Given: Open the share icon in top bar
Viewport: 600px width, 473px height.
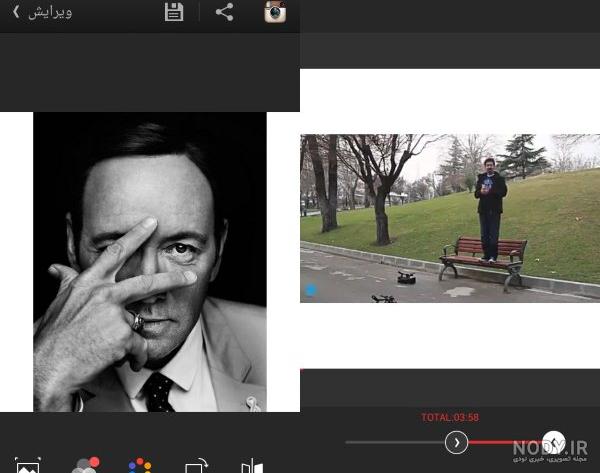Looking at the screenshot, I should [224, 12].
